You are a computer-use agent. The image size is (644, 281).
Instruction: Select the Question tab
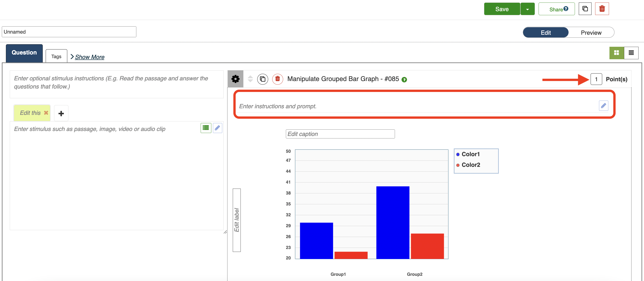click(24, 52)
